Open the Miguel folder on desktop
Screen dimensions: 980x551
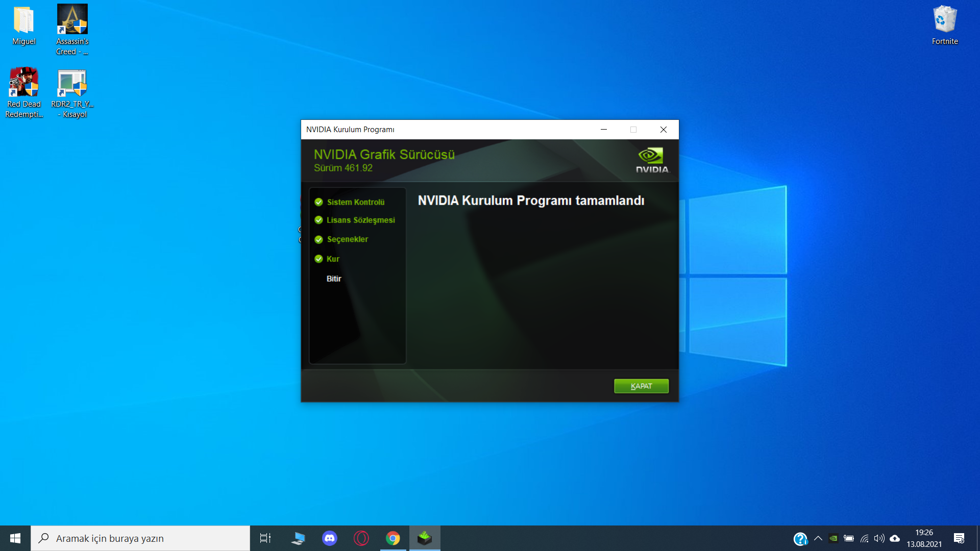24,26
